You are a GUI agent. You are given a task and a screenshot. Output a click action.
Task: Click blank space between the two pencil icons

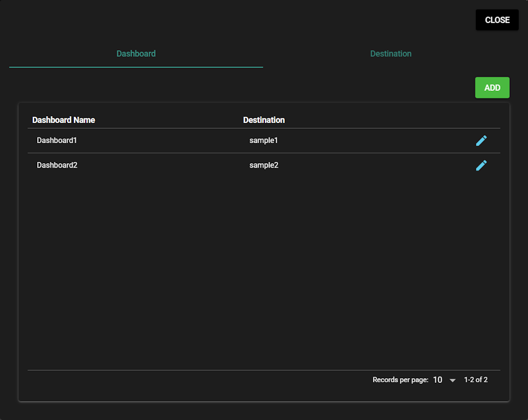point(481,153)
